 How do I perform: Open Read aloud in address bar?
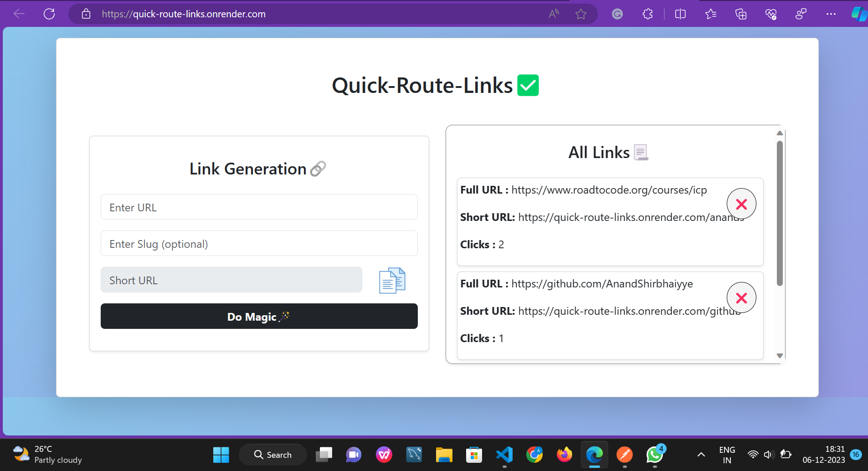(554, 14)
